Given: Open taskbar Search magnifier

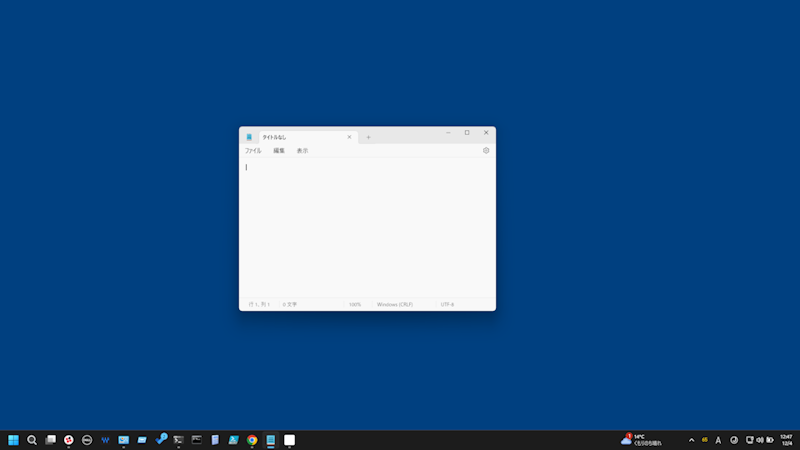Looking at the screenshot, I should [32, 440].
